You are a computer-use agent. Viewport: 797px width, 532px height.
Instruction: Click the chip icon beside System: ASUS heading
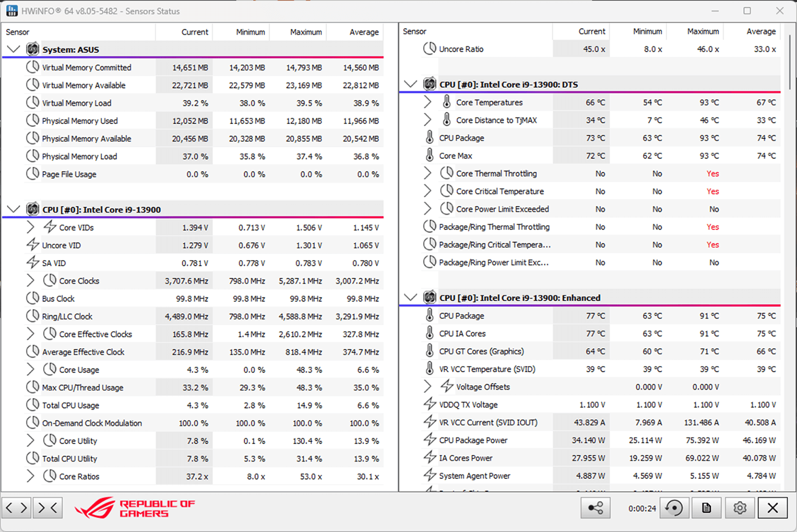tap(33, 49)
